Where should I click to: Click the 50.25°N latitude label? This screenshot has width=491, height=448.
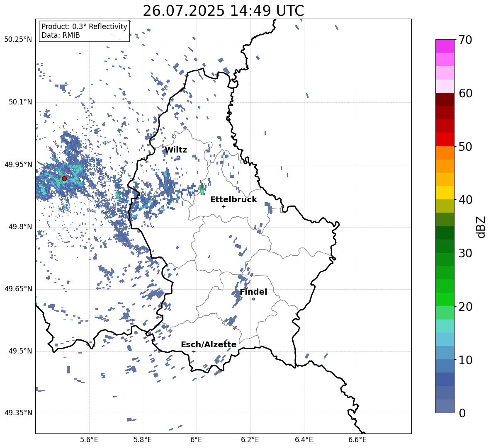coord(18,40)
